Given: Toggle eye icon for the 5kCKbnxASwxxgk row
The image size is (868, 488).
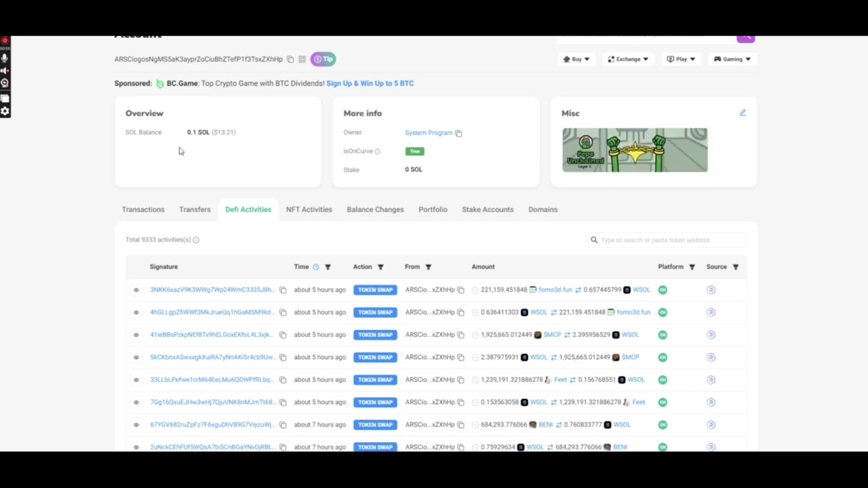Looking at the screenshot, I should (x=136, y=357).
